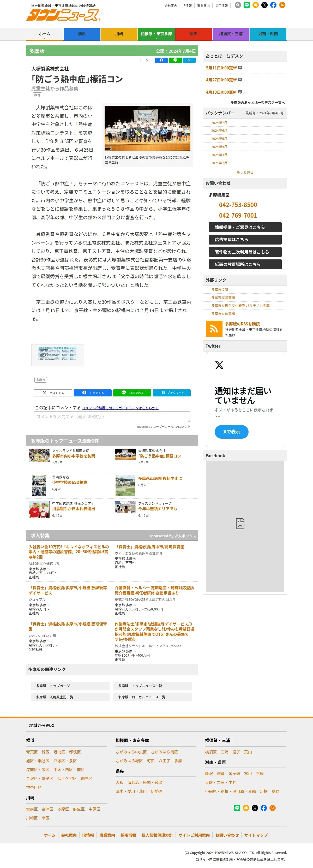Open the footer X icon

pyautogui.click(x=255, y=808)
